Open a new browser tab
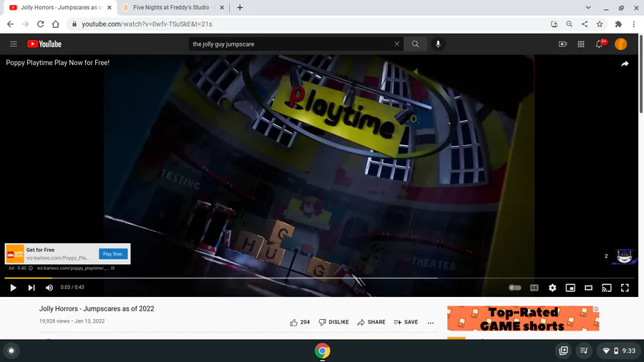 [x=240, y=7]
